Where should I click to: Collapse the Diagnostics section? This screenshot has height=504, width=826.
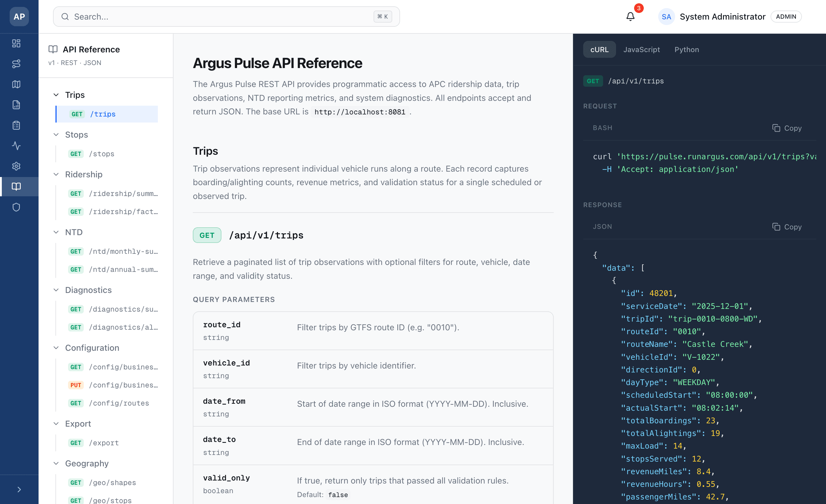tap(56, 290)
